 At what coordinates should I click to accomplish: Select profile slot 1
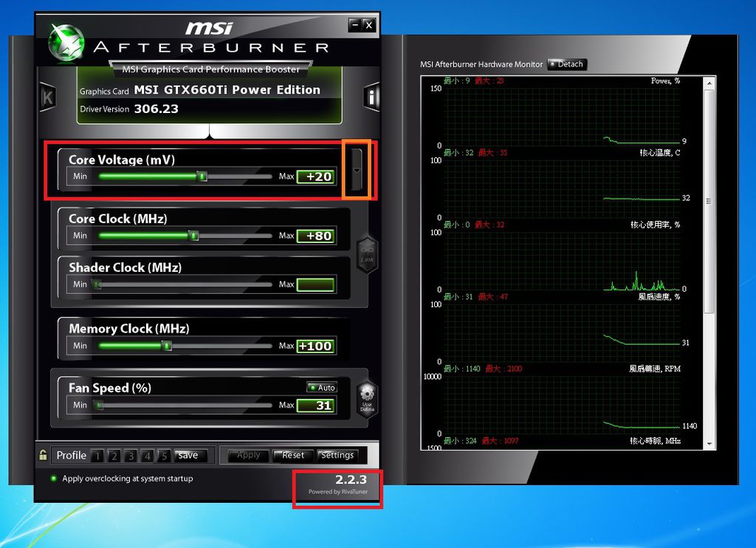[98, 456]
